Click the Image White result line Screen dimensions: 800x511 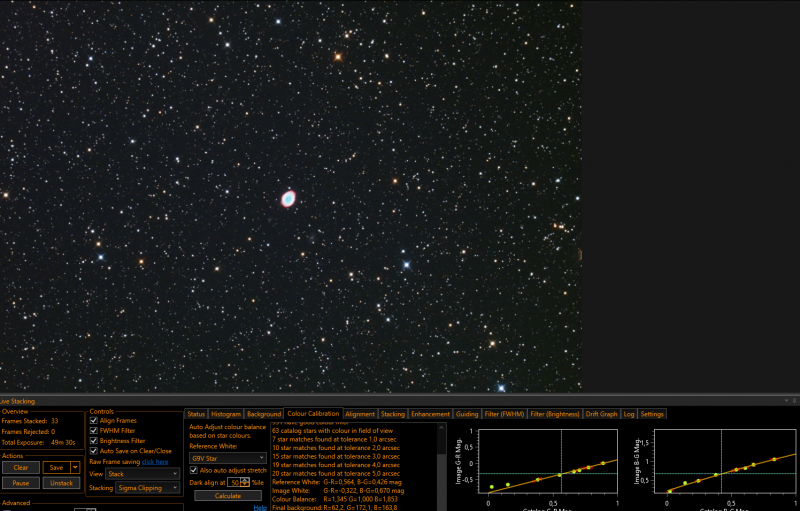point(338,491)
